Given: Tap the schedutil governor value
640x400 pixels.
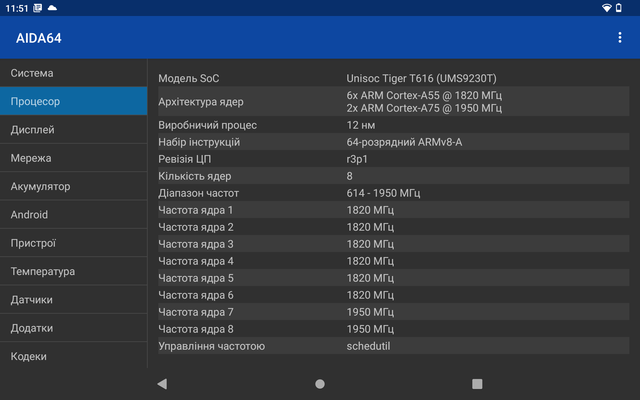Looking at the screenshot, I should coord(369,346).
